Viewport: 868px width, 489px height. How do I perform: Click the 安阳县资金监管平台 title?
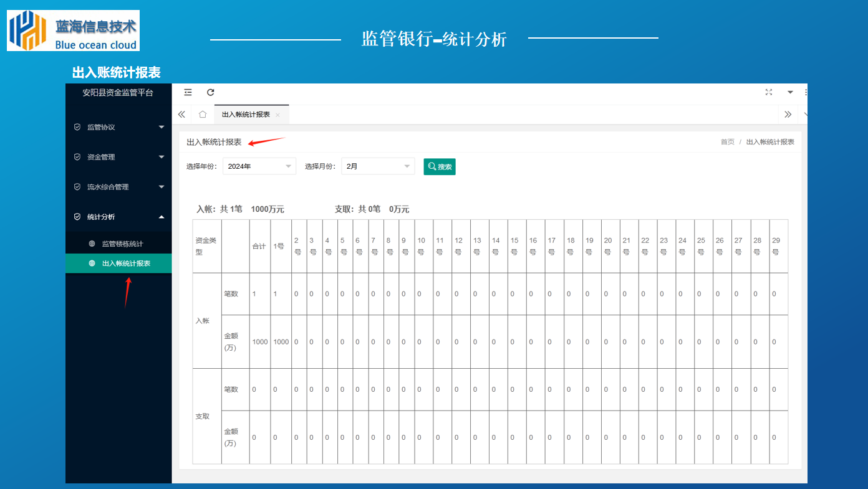(118, 93)
